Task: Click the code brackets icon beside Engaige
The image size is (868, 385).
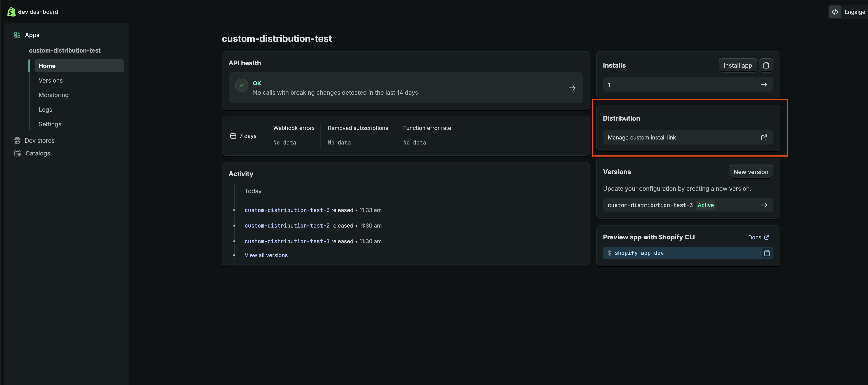Action: pyautogui.click(x=835, y=12)
